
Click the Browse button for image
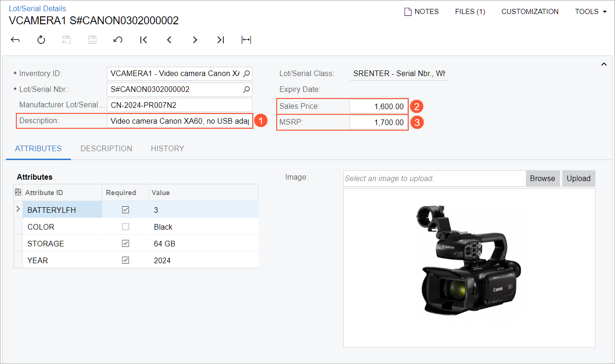(543, 178)
